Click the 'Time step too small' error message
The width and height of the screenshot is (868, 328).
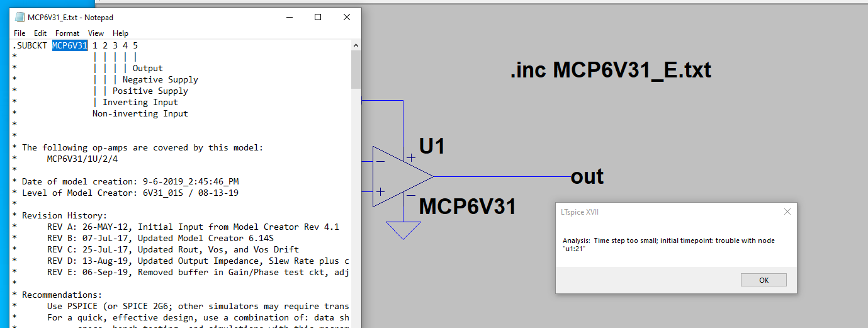tap(669, 244)
